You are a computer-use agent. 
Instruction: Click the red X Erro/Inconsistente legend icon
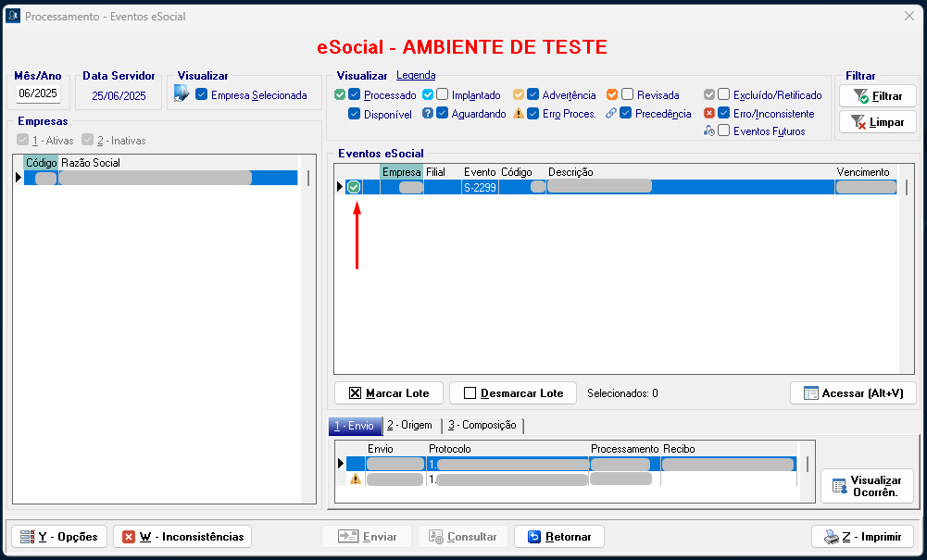709,114
